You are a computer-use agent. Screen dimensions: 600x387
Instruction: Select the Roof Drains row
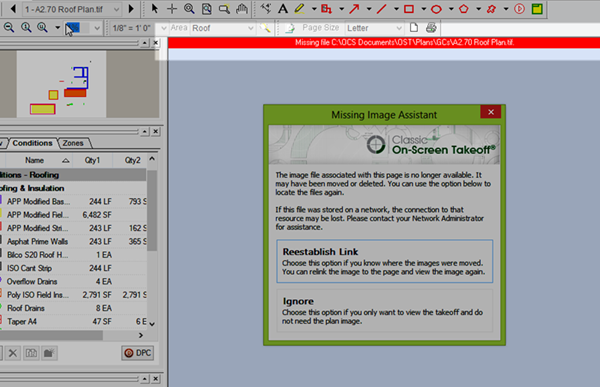73,308
